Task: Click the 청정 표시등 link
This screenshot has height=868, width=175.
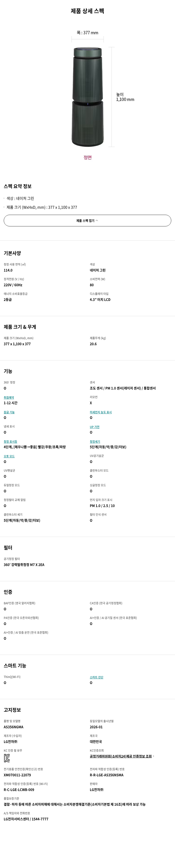Action: [10, 441]
